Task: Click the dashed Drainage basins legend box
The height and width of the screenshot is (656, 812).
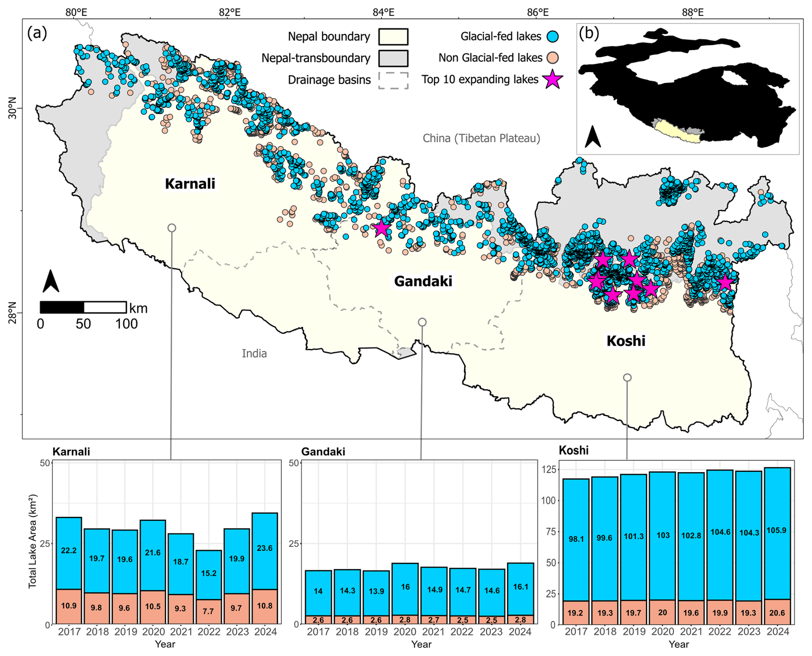Action: click(x=393, y=80)
